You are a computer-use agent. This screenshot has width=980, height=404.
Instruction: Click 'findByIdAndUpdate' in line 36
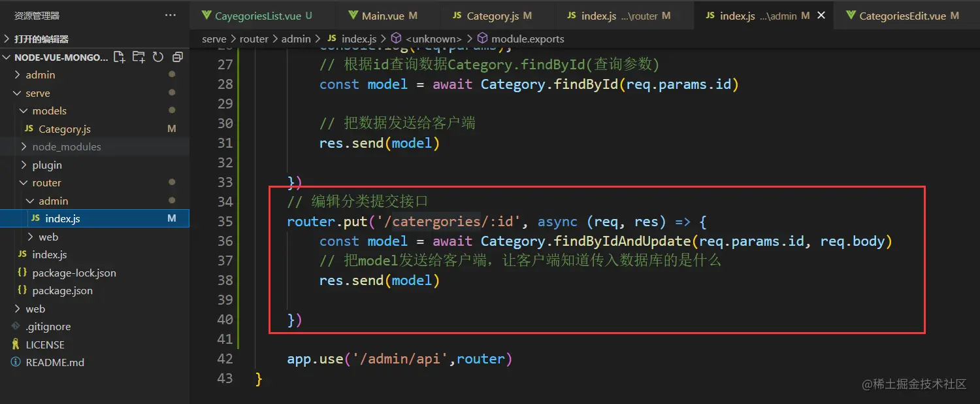622,241
